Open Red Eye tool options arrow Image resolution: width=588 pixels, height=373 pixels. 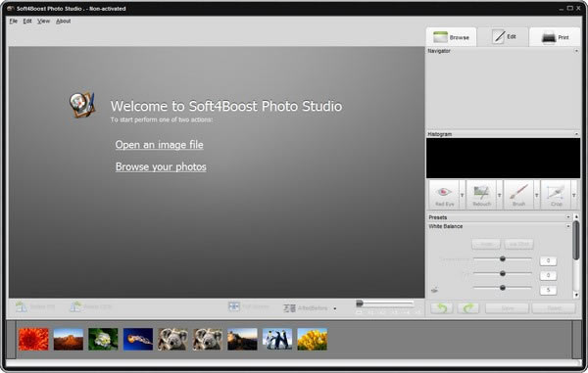coord(462,195)
